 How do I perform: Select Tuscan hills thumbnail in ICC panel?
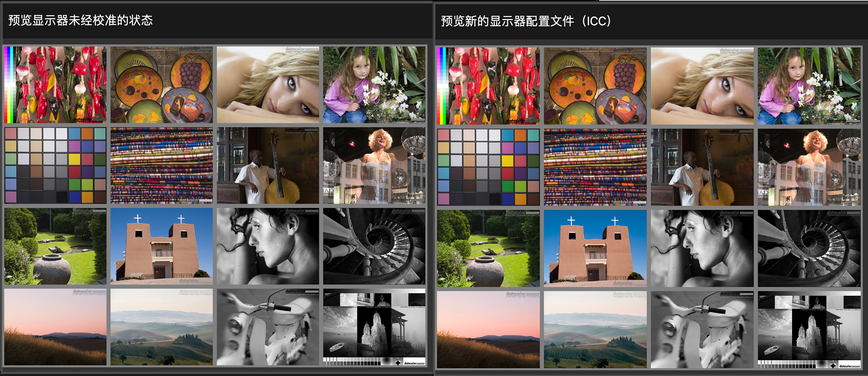(595, 330)
